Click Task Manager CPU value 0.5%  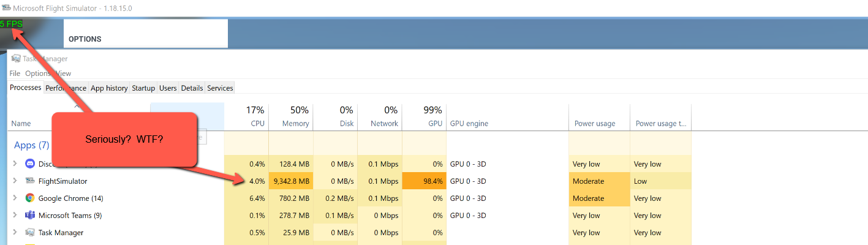pos(246,233)
